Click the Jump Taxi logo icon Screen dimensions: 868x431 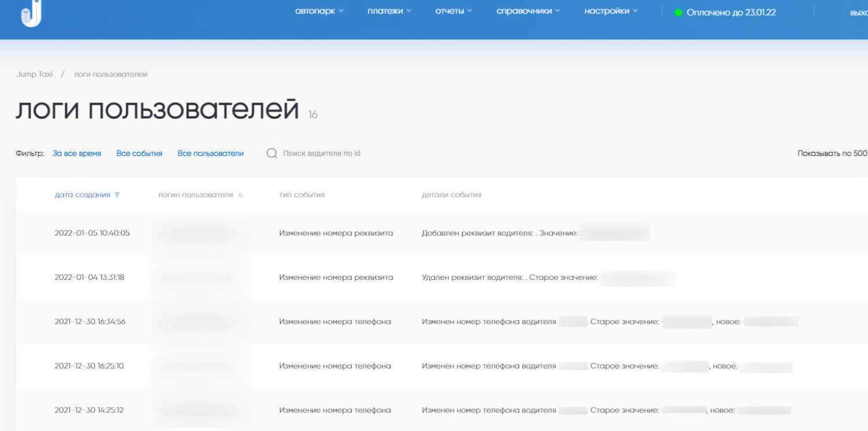pyautogui.click(x=30, y=13)
